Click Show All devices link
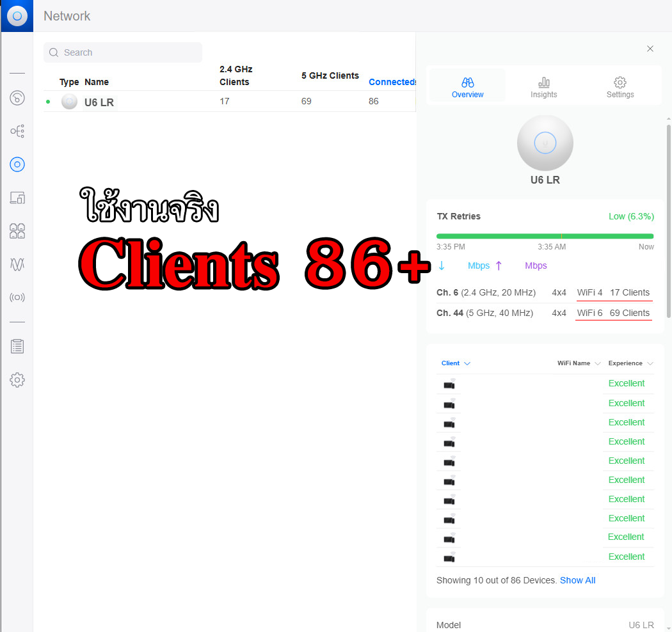 click(578, 580)
